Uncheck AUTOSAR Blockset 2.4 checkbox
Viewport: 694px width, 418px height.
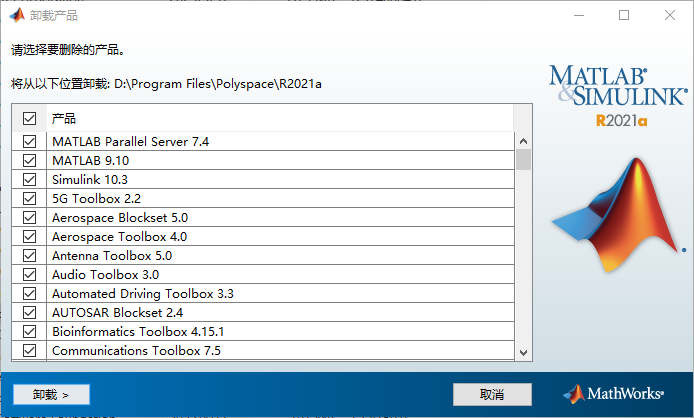click(x=30, y=313)
